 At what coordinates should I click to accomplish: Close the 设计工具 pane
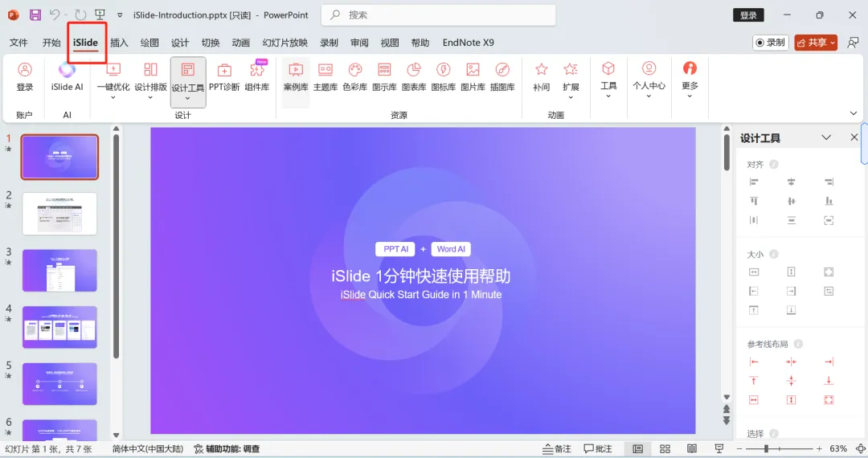(854, 137)
